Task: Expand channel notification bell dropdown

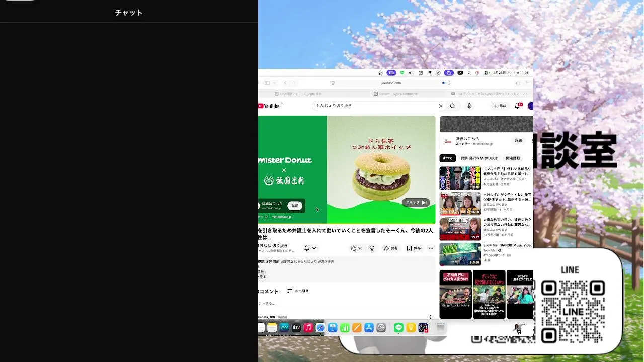Action: tap(310, 248)
